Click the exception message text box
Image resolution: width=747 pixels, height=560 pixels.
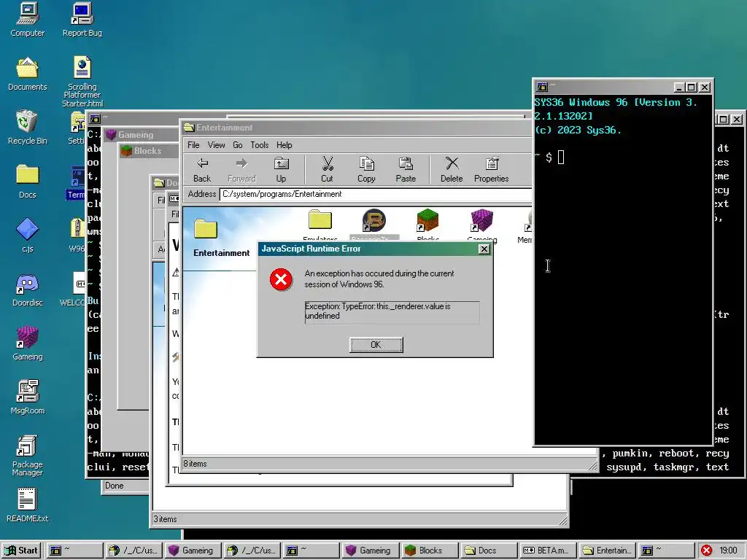(x=392, y=312)
